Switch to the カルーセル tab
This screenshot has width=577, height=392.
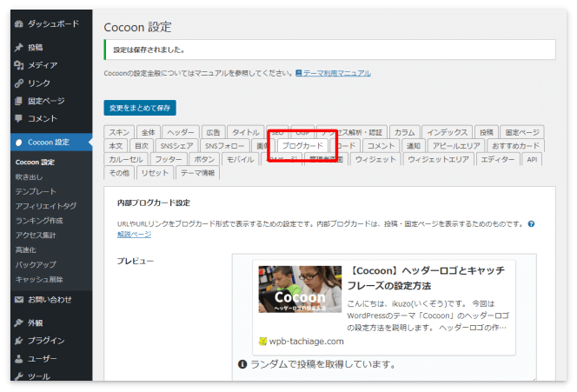tap(126, 159)
